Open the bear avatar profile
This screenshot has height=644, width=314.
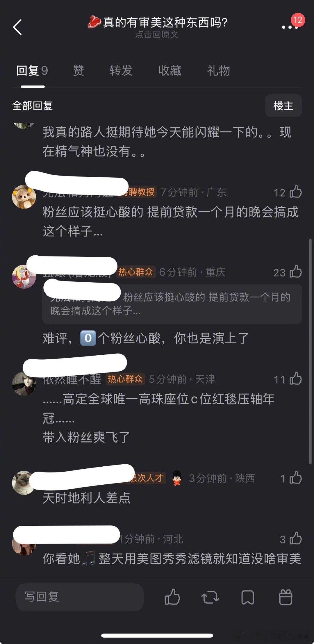[24, 197]
